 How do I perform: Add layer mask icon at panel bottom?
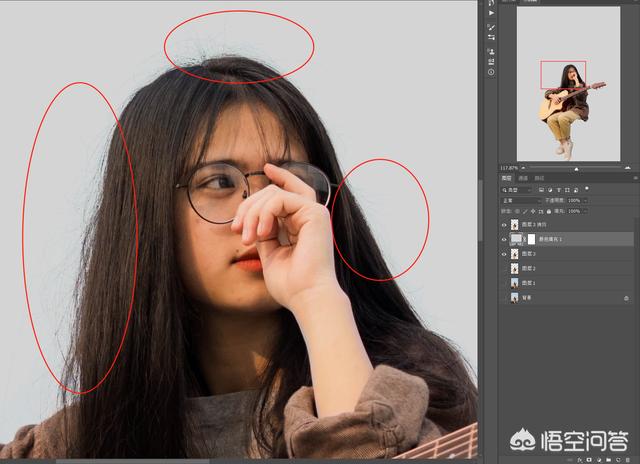589,460
